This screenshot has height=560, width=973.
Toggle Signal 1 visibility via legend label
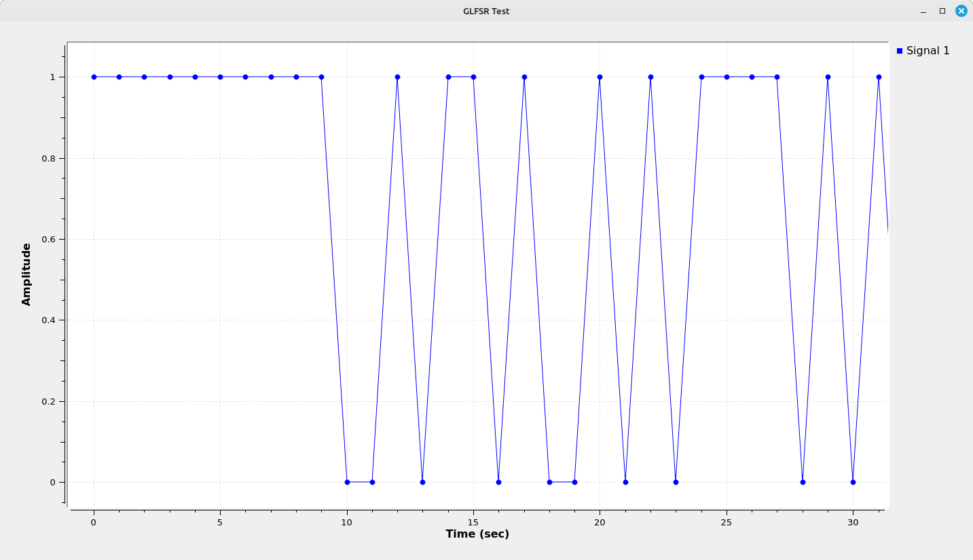(928, 51)
